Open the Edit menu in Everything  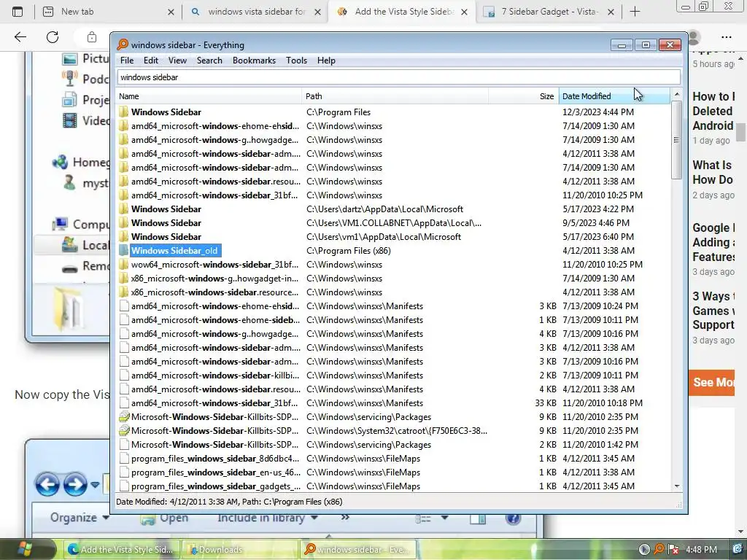[150, 61]
